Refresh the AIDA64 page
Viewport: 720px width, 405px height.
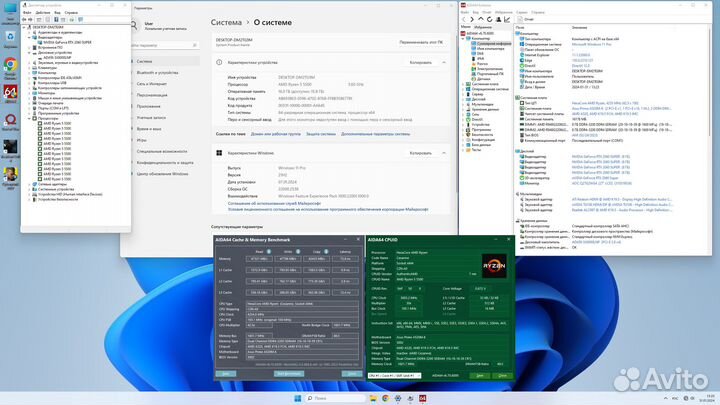coord(489,19)
